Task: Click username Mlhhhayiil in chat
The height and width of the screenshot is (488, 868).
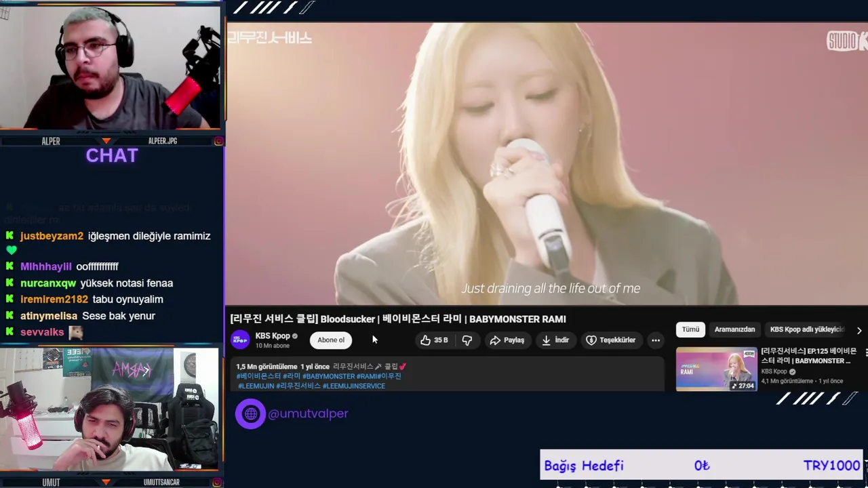Action: pyautogui.click(x=46, y=266)
